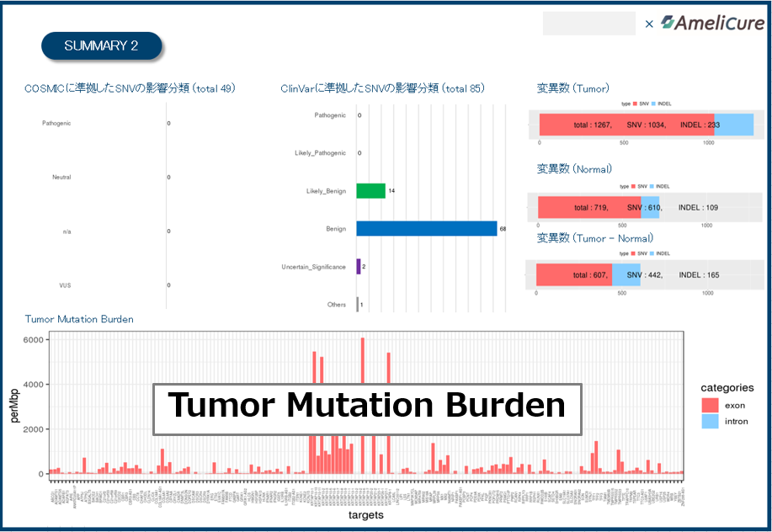Select the COSMIC SNV classification title
The height and width of the screenshot is (532, 772).
coord(130,88)
